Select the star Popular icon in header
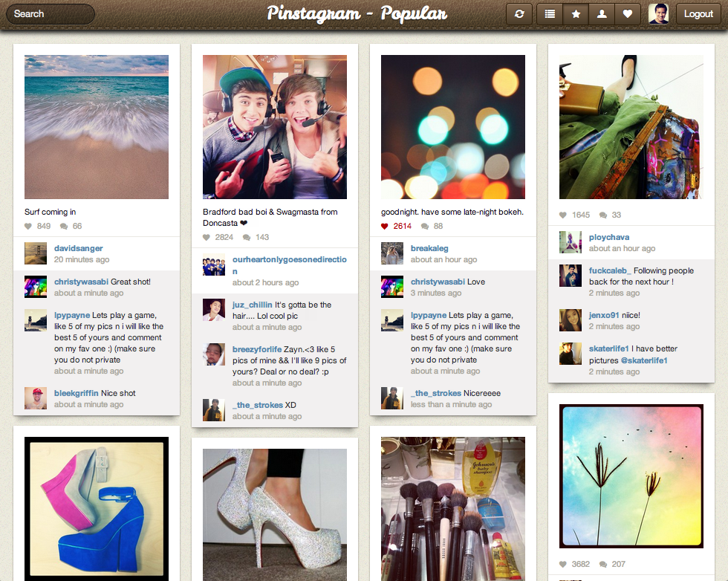Viewport: 728px width, 581px height. point(576,14)
